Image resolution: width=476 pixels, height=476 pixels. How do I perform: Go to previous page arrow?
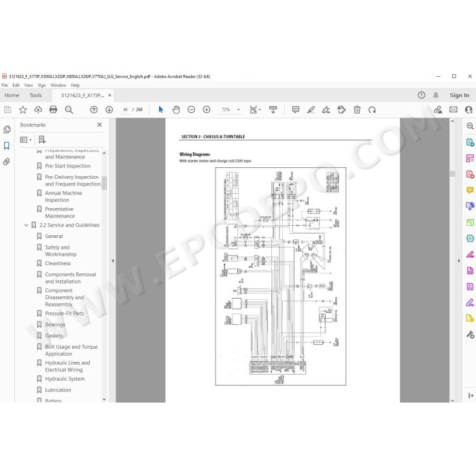click(94, 109)
